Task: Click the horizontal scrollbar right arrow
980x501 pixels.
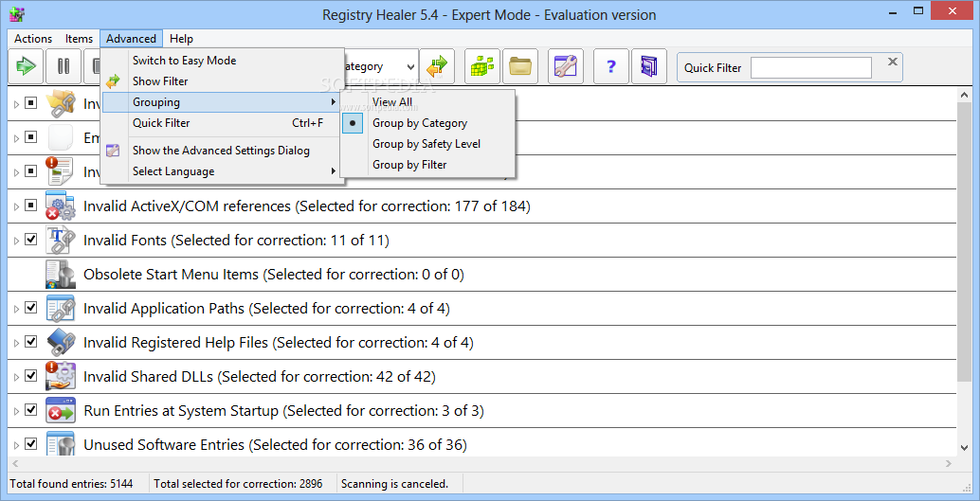Action: 948,463
